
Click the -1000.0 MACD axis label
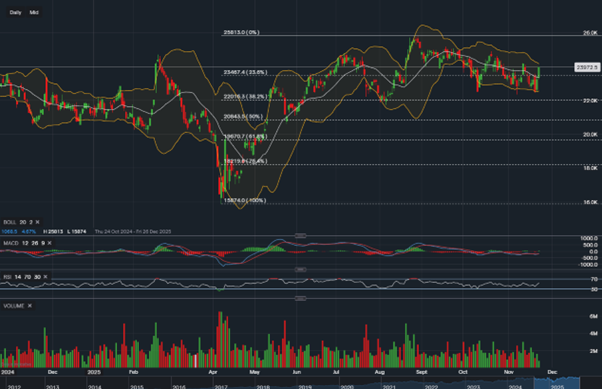[588, 265]
